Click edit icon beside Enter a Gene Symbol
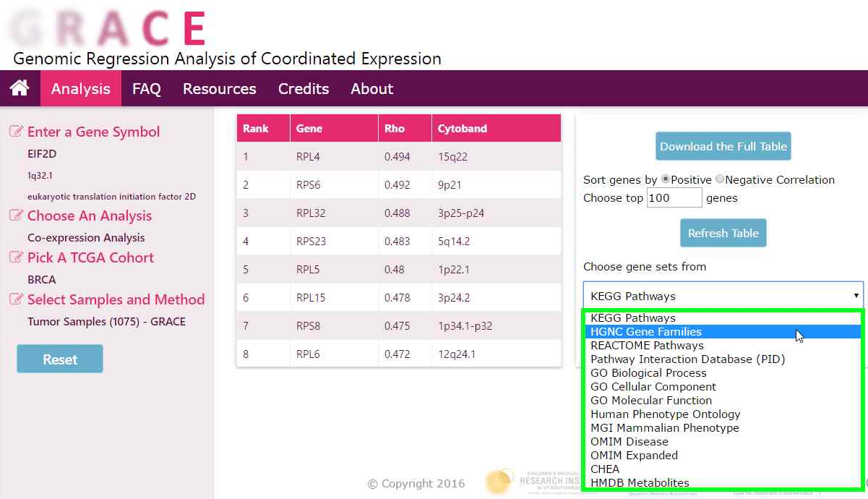 click(x=16, y=132)
